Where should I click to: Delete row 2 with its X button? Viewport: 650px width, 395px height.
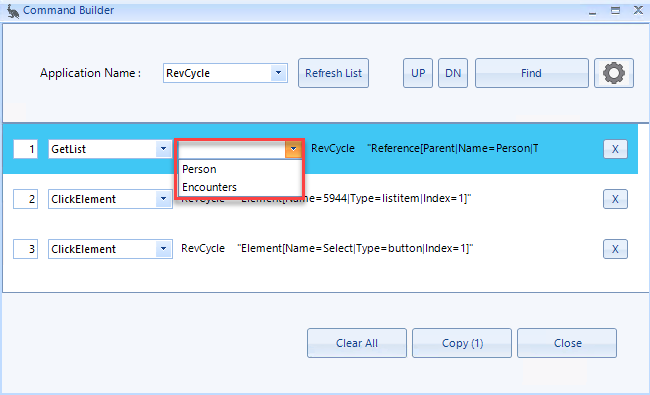click(x=615, y=199)
